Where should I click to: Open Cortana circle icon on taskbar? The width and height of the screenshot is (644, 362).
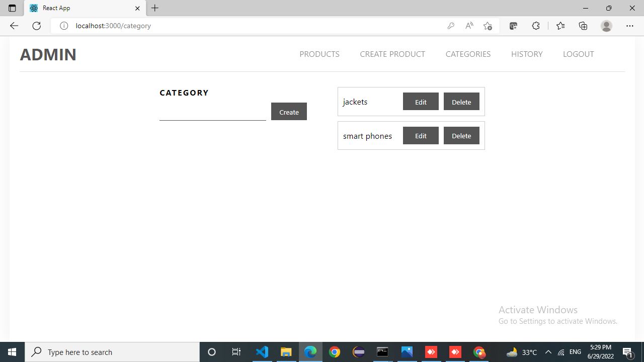tap(212, 352)
